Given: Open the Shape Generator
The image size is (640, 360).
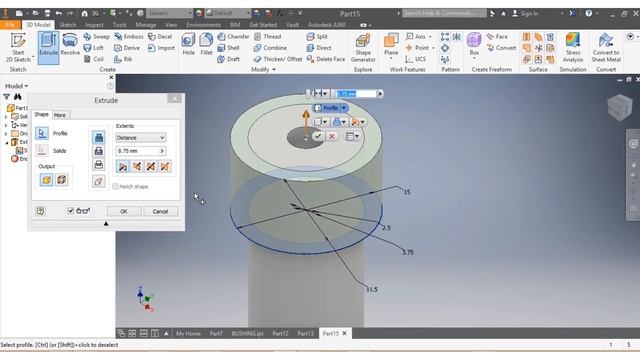Looking at the screenshot, I should click(x=363, y=48).
